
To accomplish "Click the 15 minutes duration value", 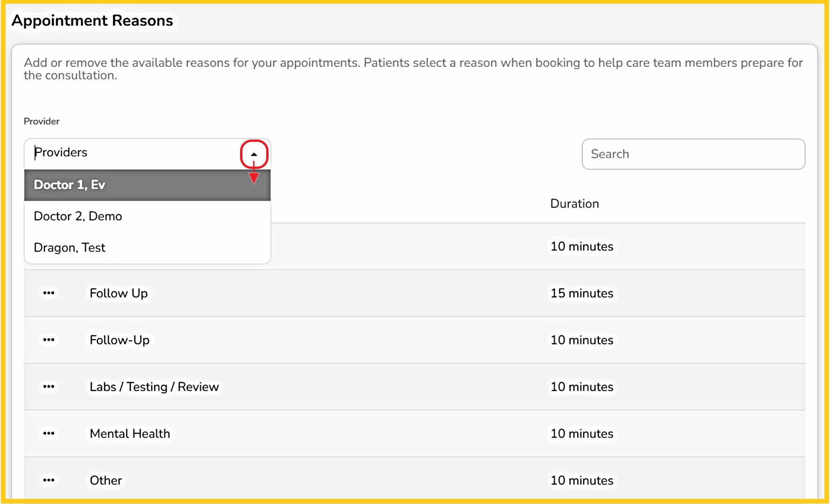I will (582, 294).
